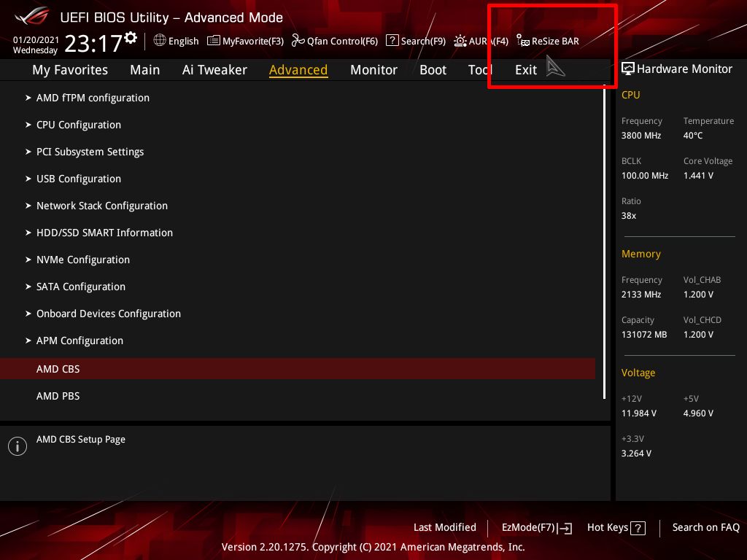Expand USB Configuration arrow
Image resolution: width=747 pixels, height=560 pixels.
pos(28,179)
